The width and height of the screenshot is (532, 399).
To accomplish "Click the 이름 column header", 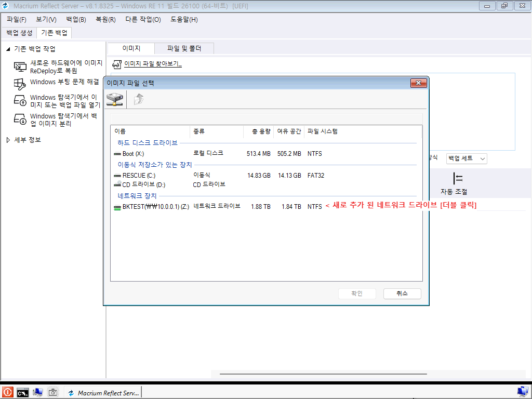I will click(x=150, y=131).
